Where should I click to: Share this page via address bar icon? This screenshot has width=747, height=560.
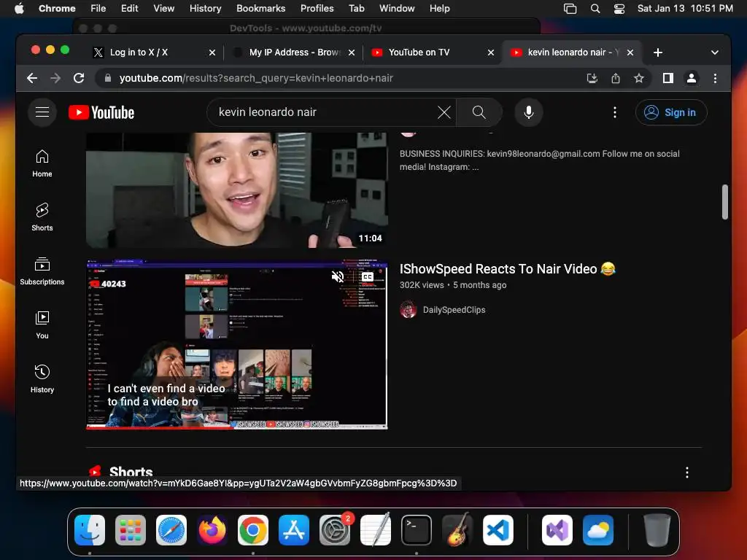point(615,78)
